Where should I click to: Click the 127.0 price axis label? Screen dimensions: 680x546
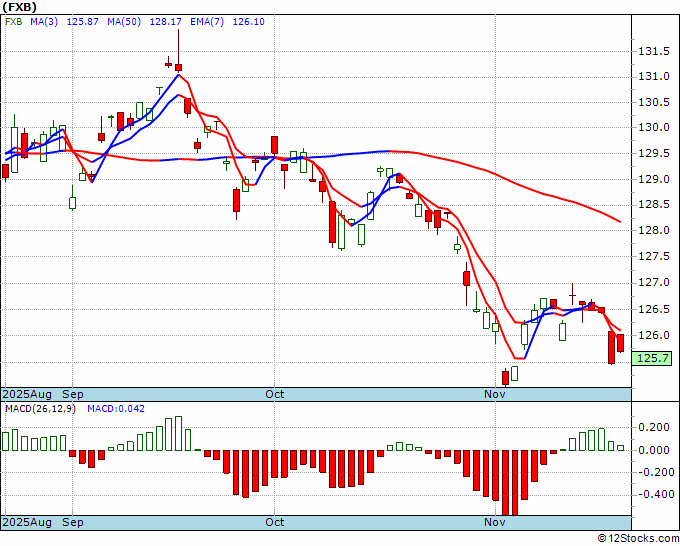[654, 283]
